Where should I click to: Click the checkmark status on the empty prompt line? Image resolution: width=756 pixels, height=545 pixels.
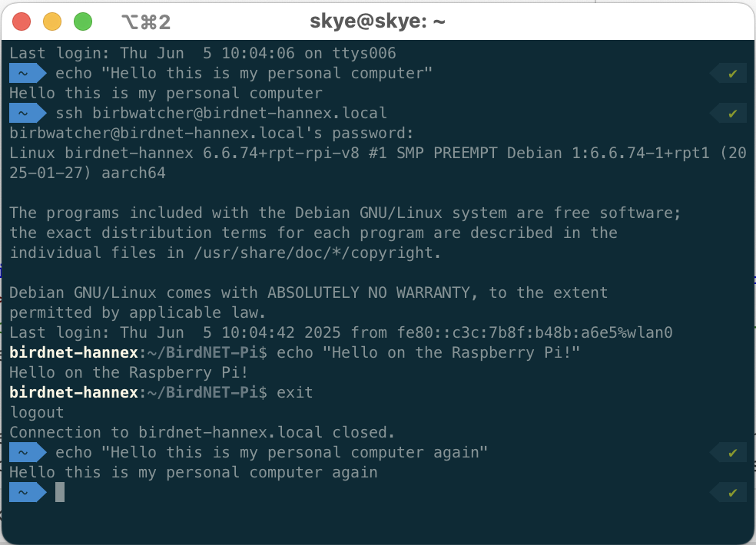(732, 492)
